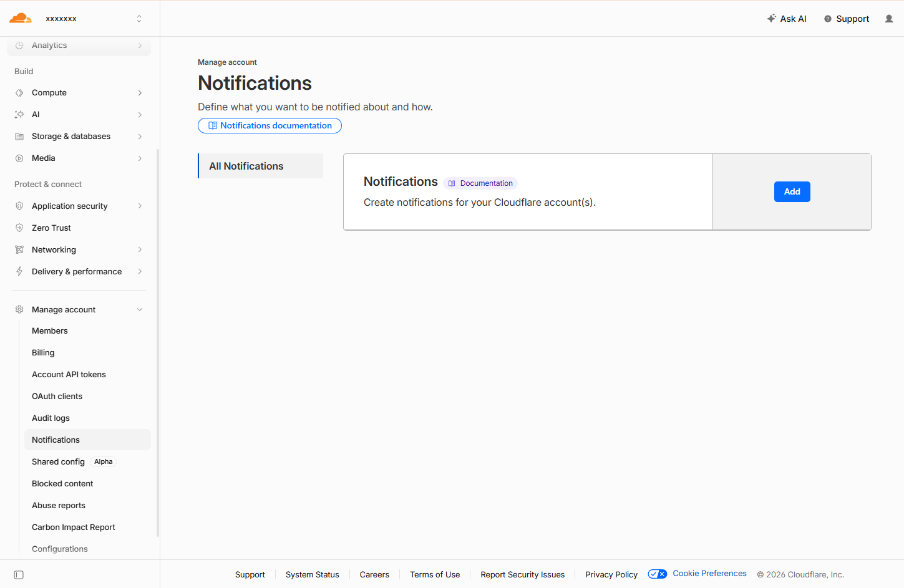Expand the Networking chevron
The width and height of the screenshot is (904, 588).
pos(140,249)
